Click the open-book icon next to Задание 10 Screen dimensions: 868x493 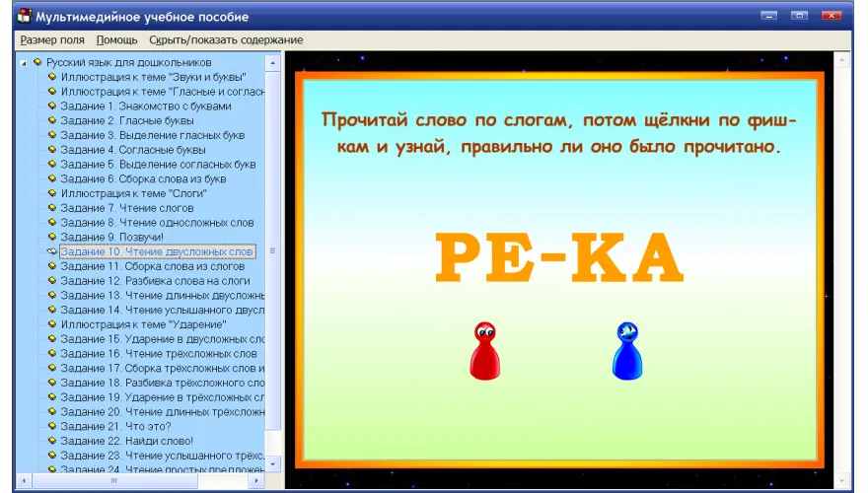point(52,251)
